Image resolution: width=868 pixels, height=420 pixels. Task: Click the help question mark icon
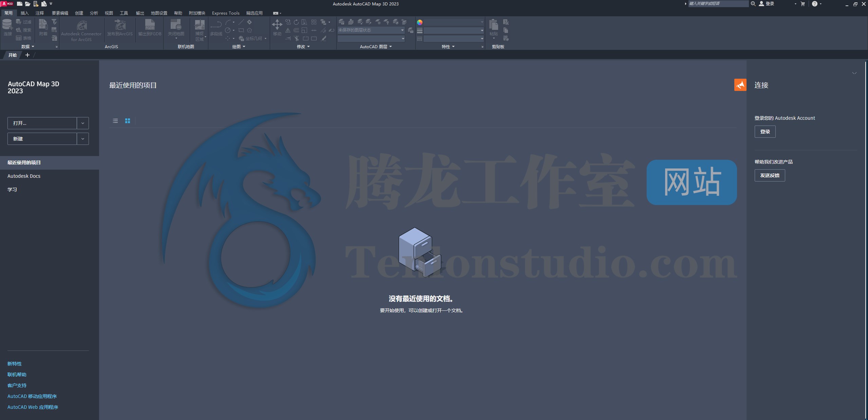(814, 4)
